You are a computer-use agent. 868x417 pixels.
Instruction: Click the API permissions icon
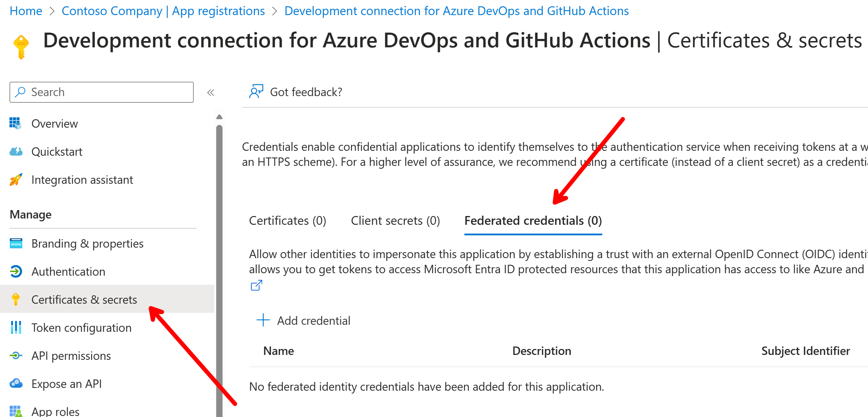coord(16,356)
